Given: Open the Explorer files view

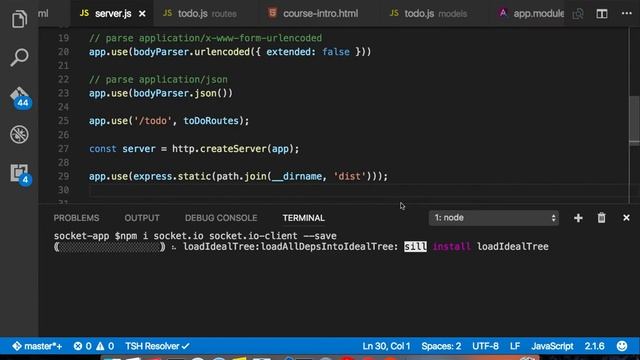Looking at the screenshot, I should pos(19,19).
